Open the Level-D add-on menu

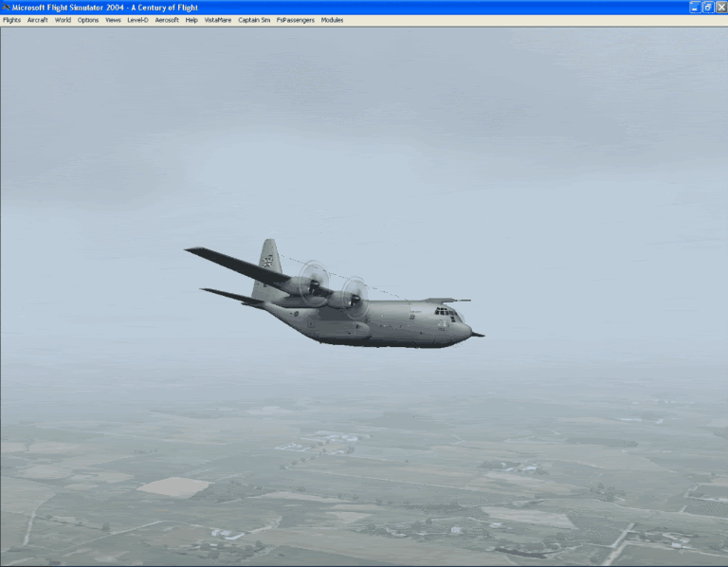[x=138, y=20]
